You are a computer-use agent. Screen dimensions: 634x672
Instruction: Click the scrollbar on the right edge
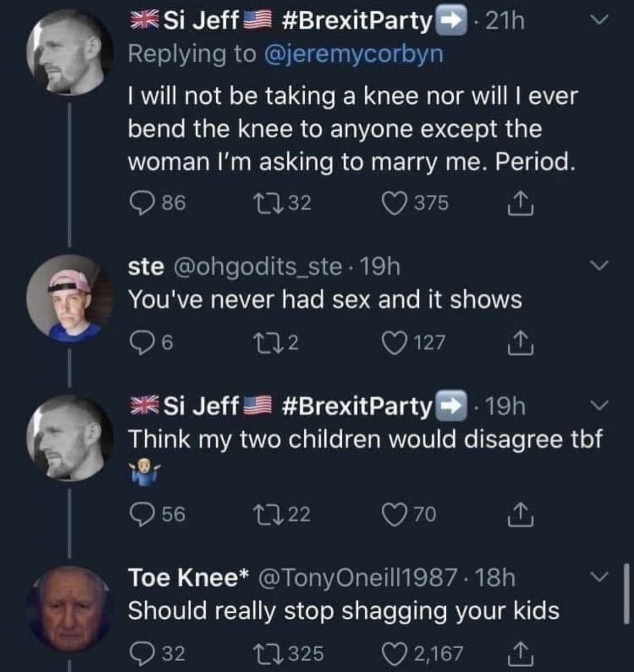click(x=626, y=594)
